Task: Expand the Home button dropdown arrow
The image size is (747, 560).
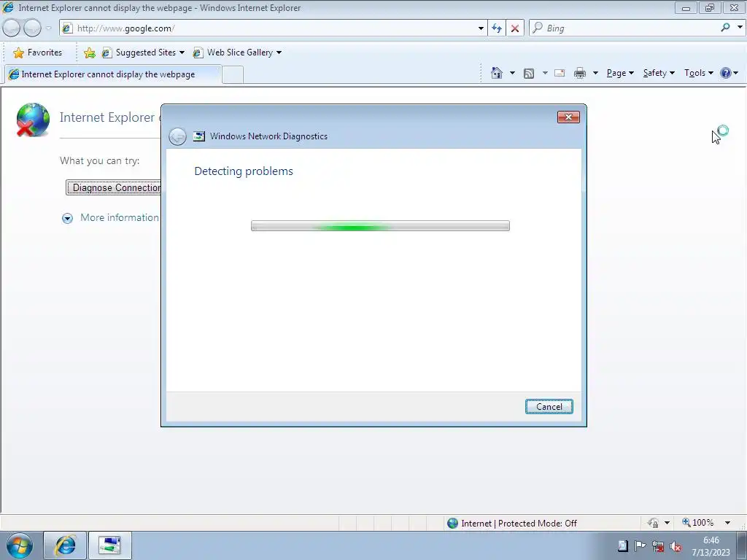Action: 513,73
